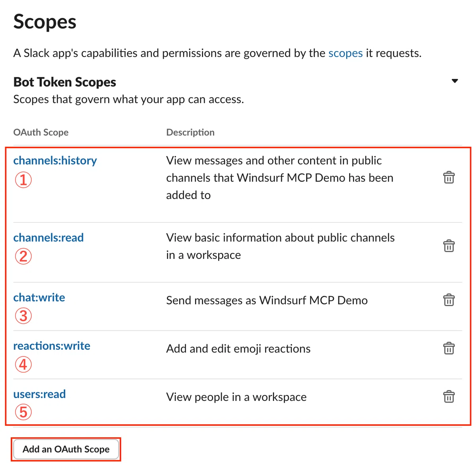Delete the channels:history scope with trash icon
The image size is (476, 473).
coord(449,178)
